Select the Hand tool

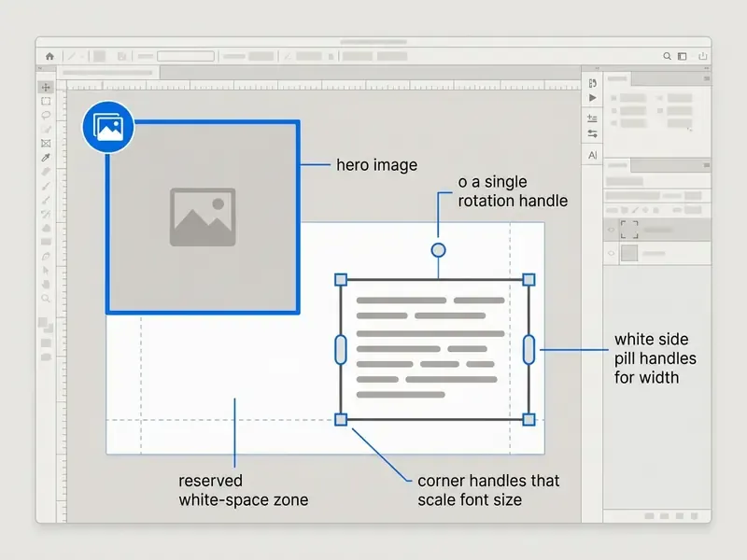(46, 285)
